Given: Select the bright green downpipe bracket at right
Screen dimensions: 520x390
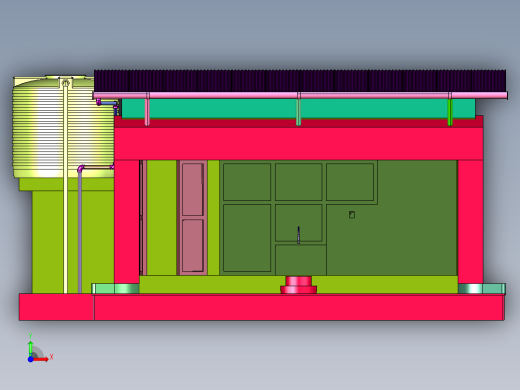Looking at the screenshot, I should tap(450, 112).
